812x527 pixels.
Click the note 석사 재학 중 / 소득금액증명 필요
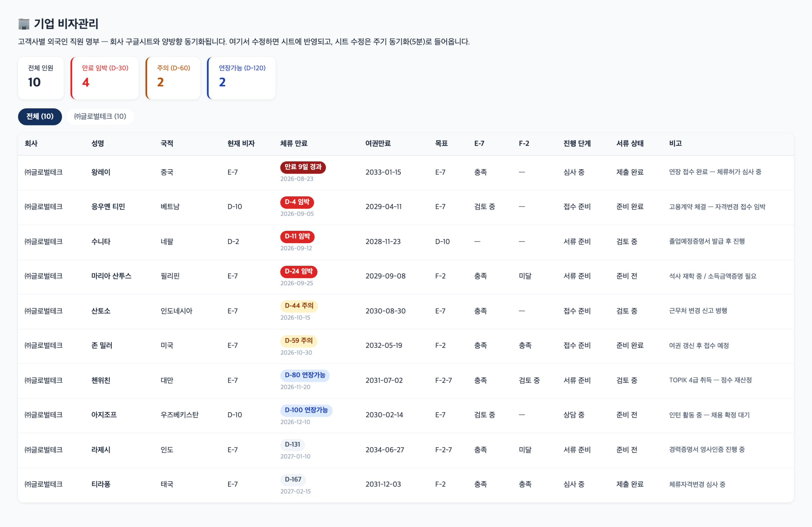coord(713,276)
